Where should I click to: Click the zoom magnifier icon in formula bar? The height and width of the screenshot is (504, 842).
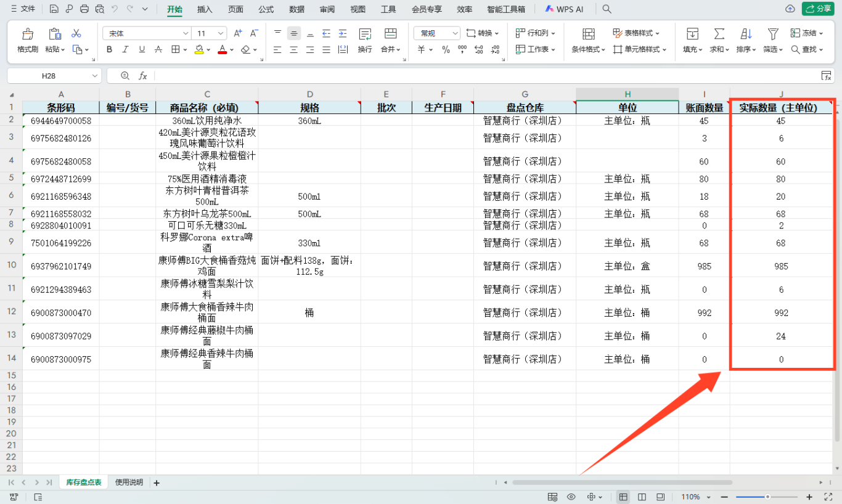pyautogui.click(x=125, y=75)
